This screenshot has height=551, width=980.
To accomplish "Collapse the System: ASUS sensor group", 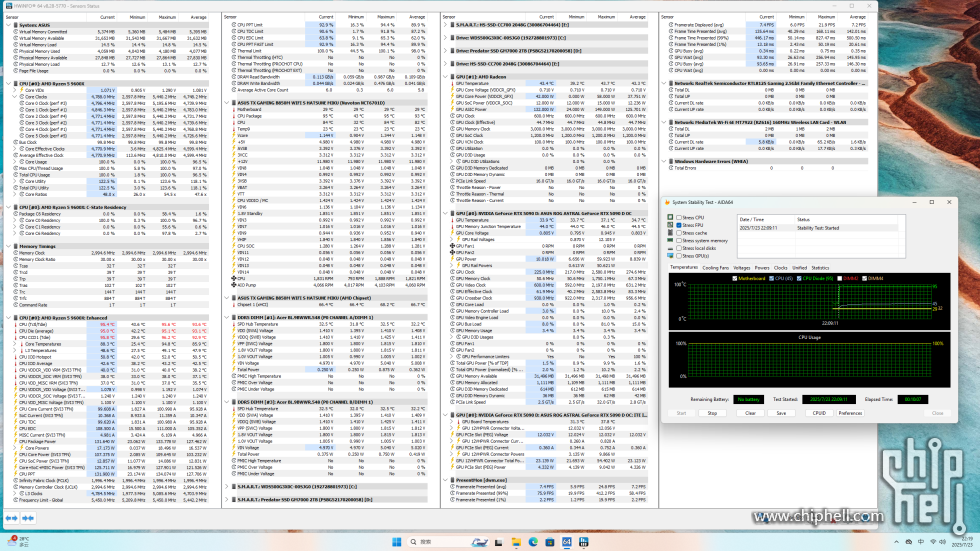I will pyautogui.click(x=8, y=25).
